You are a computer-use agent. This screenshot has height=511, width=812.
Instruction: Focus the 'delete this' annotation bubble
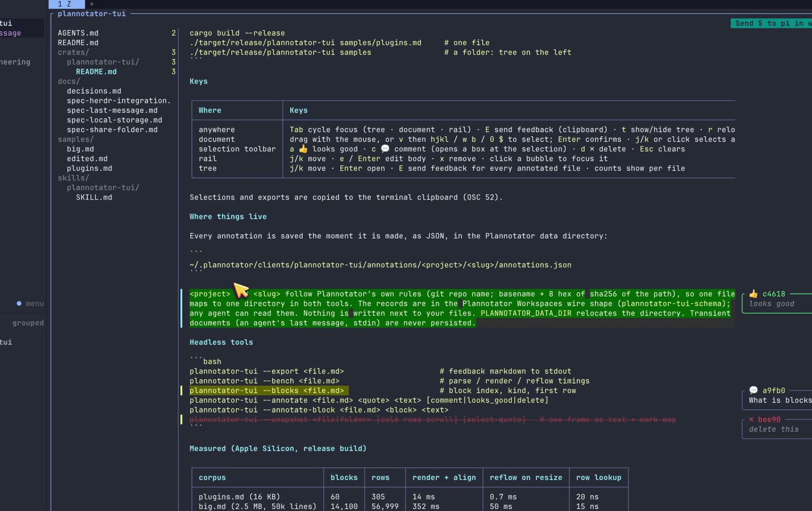coord(776,429)
